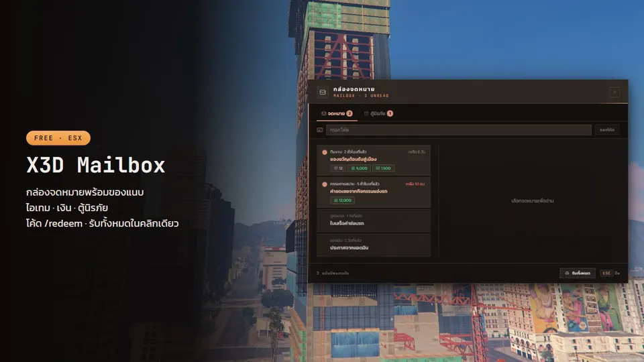Open the ใบเสร็จค่าซ่อมรถ mail

coord(374,221)
